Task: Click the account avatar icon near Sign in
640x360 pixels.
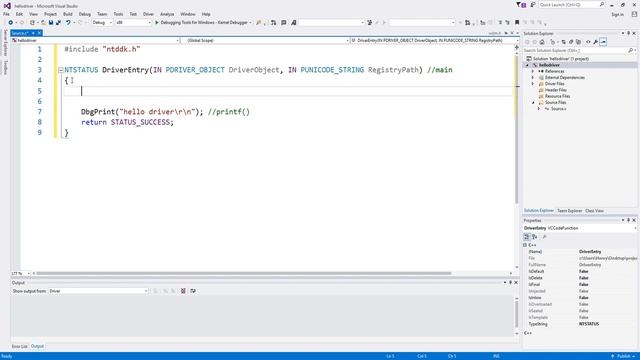Action: coord(634,14)
